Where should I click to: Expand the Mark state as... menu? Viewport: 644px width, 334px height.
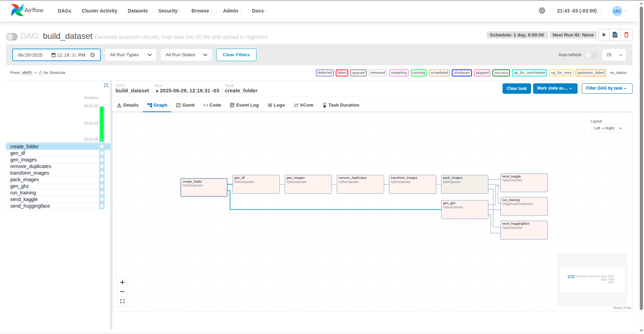555,89
